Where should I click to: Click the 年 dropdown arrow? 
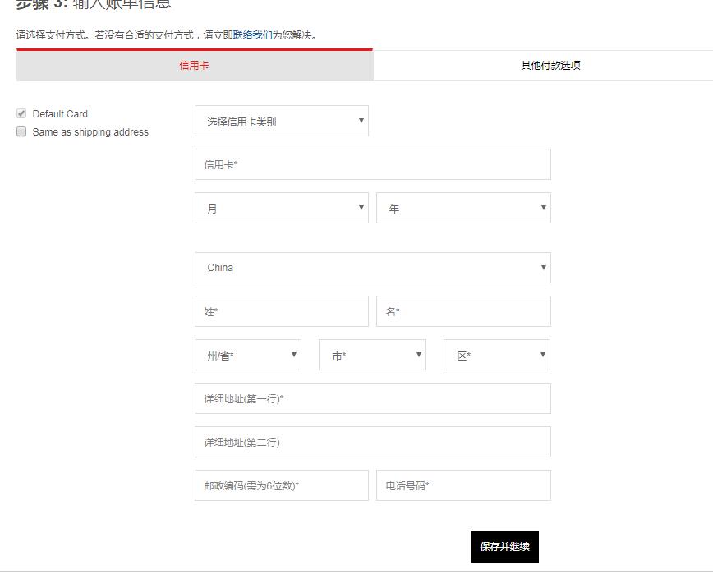tap(542, 208)
